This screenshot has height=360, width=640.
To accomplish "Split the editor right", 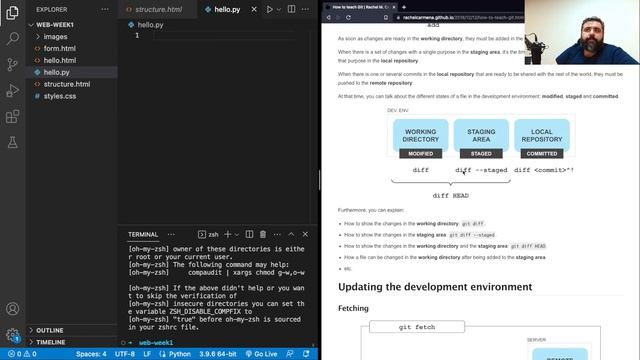I will 291,9.
